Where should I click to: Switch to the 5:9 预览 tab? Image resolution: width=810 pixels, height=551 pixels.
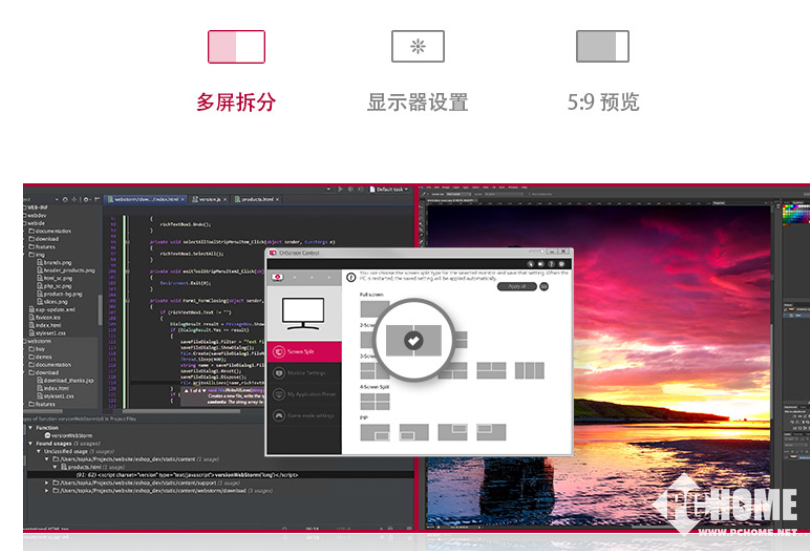(603, 71)
